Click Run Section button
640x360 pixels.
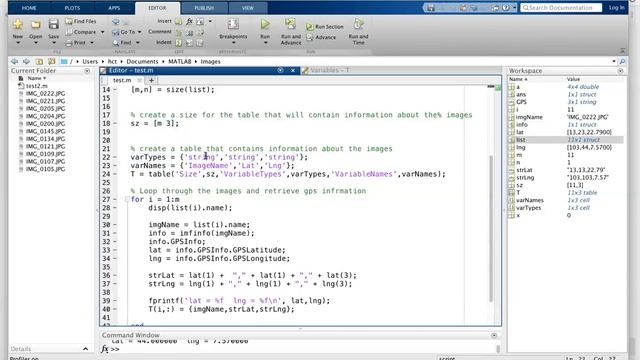pyautogui.click(x=325, y=27)
